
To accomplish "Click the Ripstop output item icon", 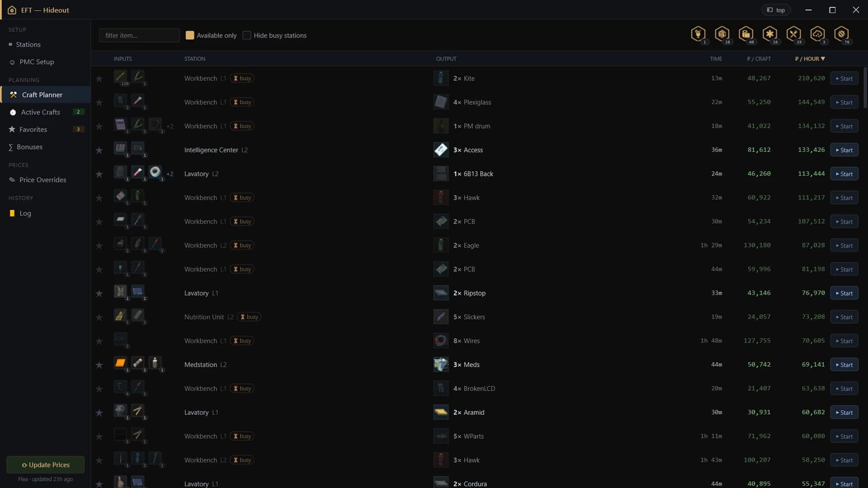I will click(x=441, y=293).
